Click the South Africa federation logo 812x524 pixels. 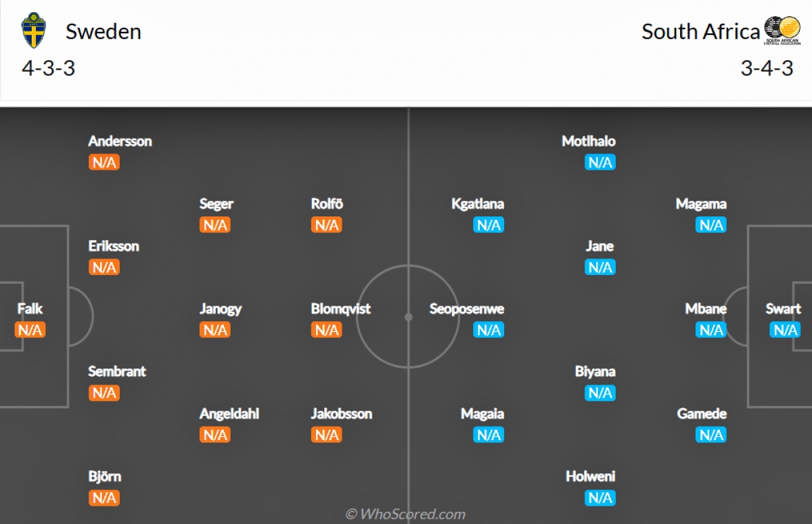click(x=782, y=30)
